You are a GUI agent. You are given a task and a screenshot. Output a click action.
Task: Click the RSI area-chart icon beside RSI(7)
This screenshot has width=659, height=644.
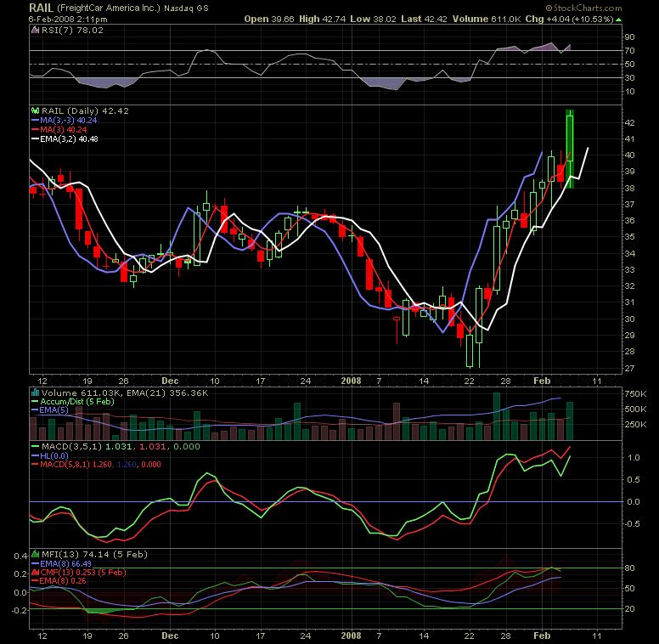(36, 31)
